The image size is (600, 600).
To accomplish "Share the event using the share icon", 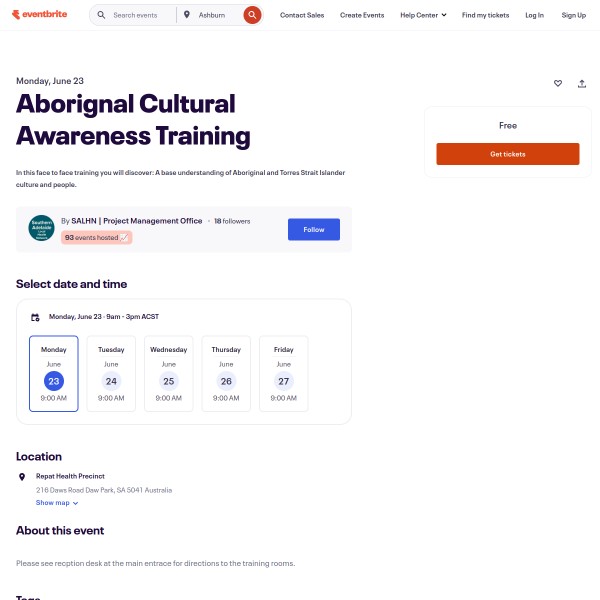I will pyautogui.click(x=582, y=84).
